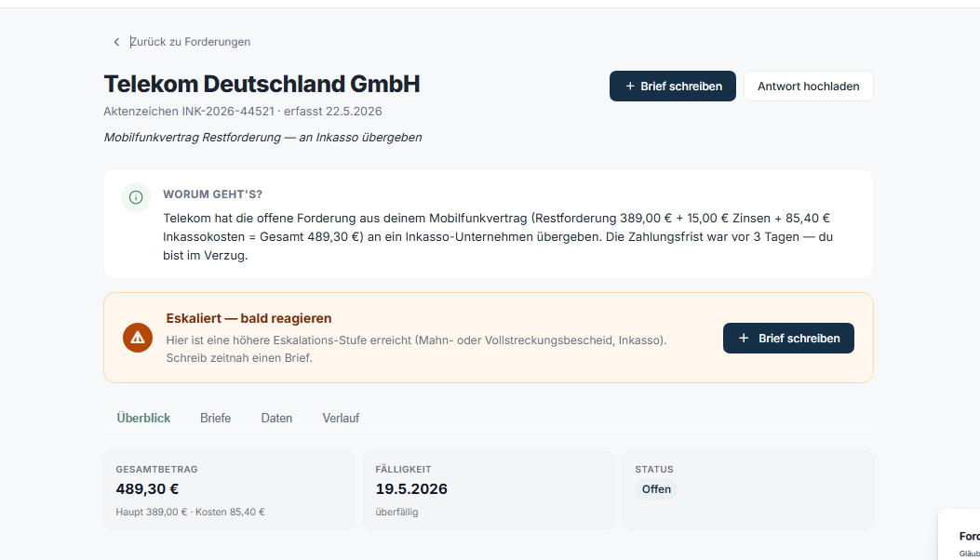Image resolution: width=980 pixels, height=560 pixels.
Task: Open the Daten tab
Action: pos(276,418)
